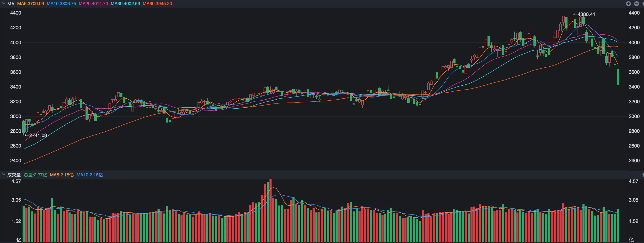The width and height of the screenshot is (644, 243).
Task: Click 4.57 on the left volume axis
Action: coord(16,181)
